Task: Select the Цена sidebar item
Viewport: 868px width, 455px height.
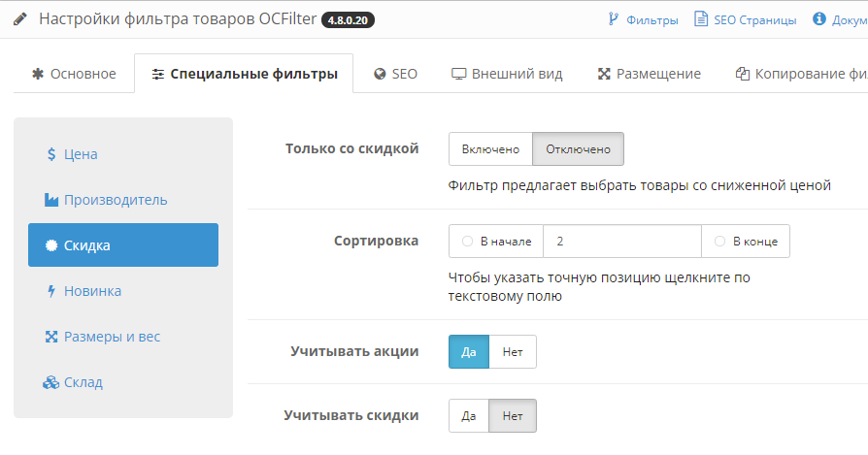Action: coord(80,154)
